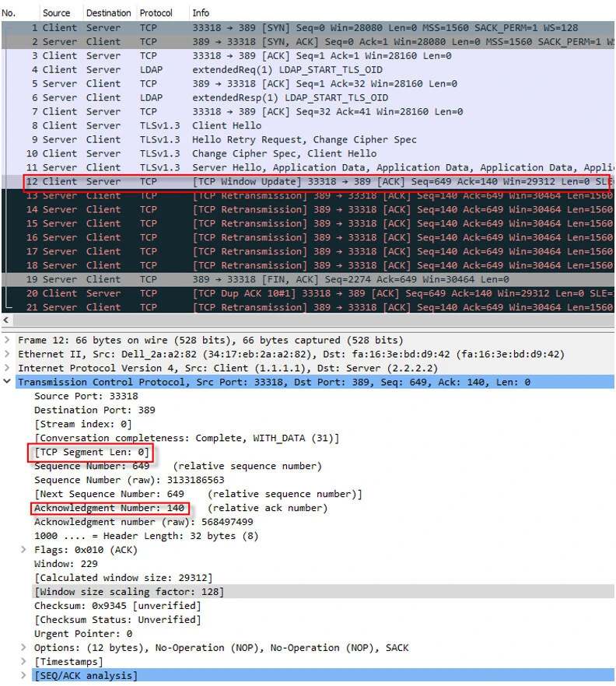Screen dimensions: 616x686
Task: Select packet 19 FIN, ACK row
Action: pyautogui.click(x=311, y=280)
